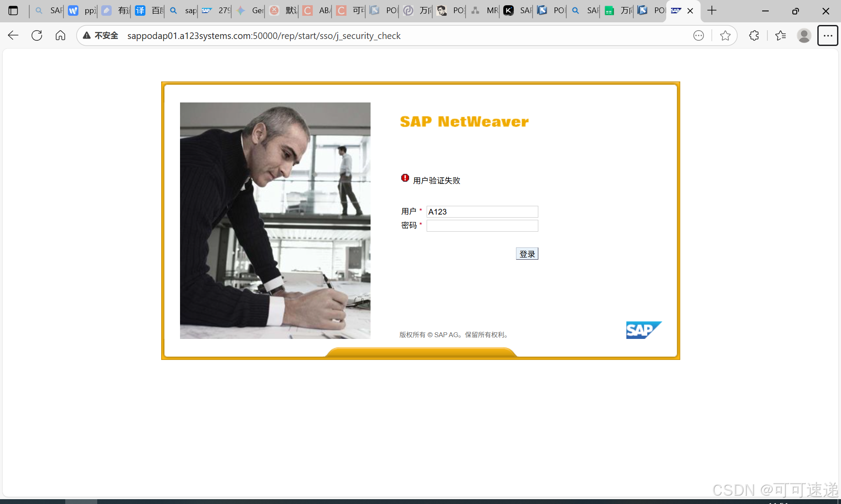Click the 用户 username input field

pos(482,212)
